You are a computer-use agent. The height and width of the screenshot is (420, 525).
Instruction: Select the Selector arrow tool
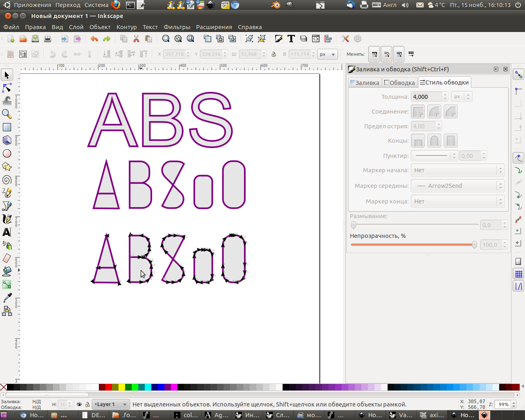pos(7,75)
